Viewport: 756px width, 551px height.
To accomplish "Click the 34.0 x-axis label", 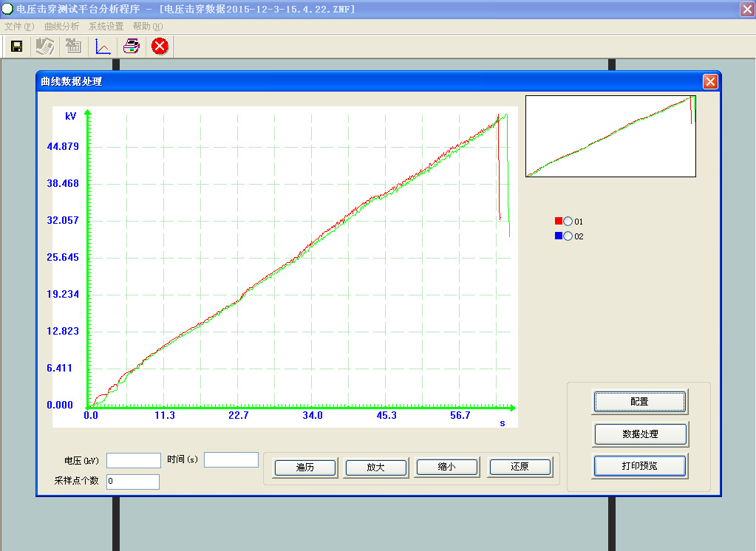I will pos(313,416).
